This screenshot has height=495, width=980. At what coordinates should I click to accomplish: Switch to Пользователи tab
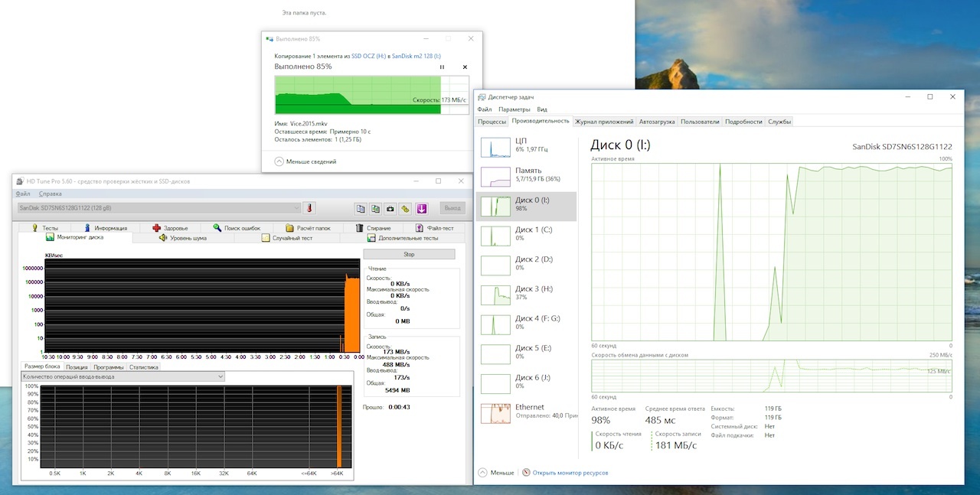coord(700,122)
